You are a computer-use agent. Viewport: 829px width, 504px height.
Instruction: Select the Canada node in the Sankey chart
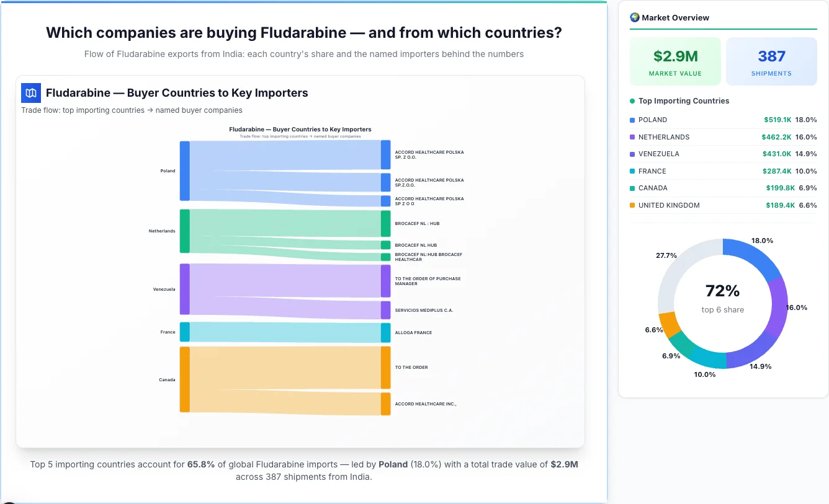[184, 379]
